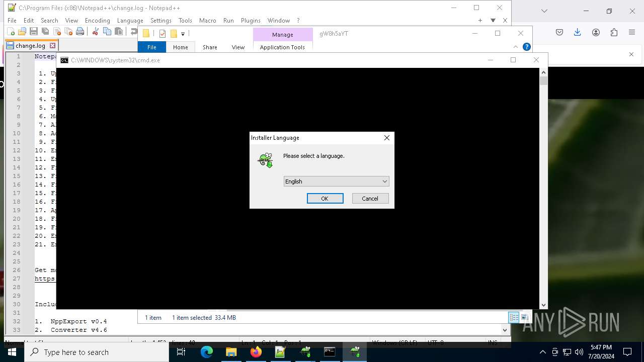Click Firefox Account profile icon
The image size is (644, 362).
coord(596,32)
